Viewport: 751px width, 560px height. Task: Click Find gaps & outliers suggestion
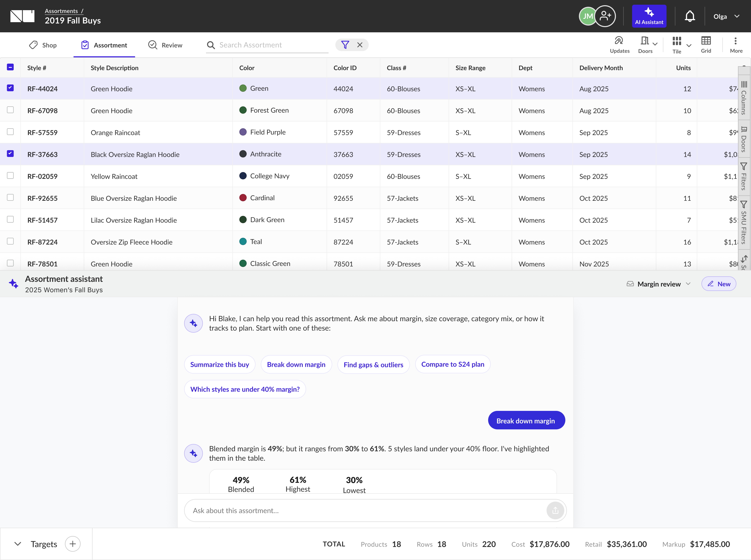[x=373, y=364]
